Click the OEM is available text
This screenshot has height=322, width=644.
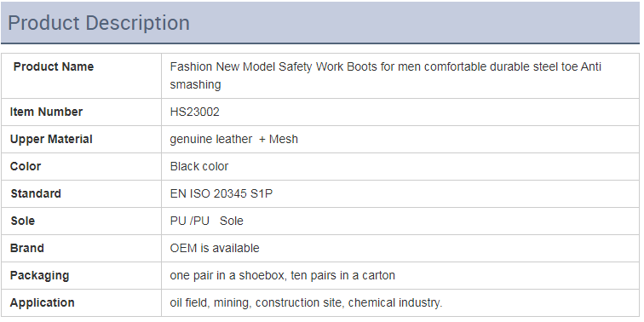(x=215, y=248)
